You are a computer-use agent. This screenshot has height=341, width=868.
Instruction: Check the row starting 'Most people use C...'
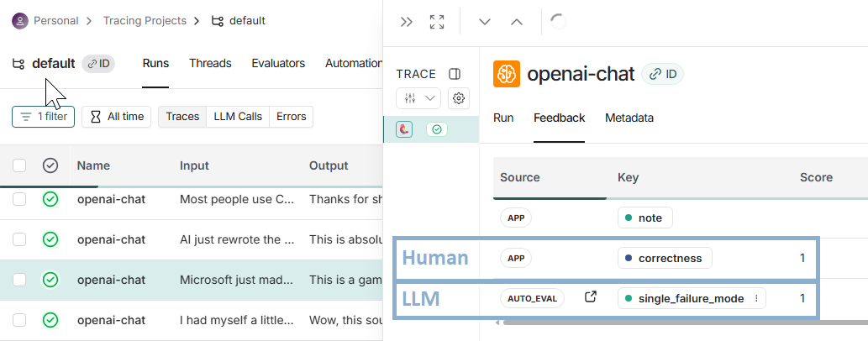19,199
